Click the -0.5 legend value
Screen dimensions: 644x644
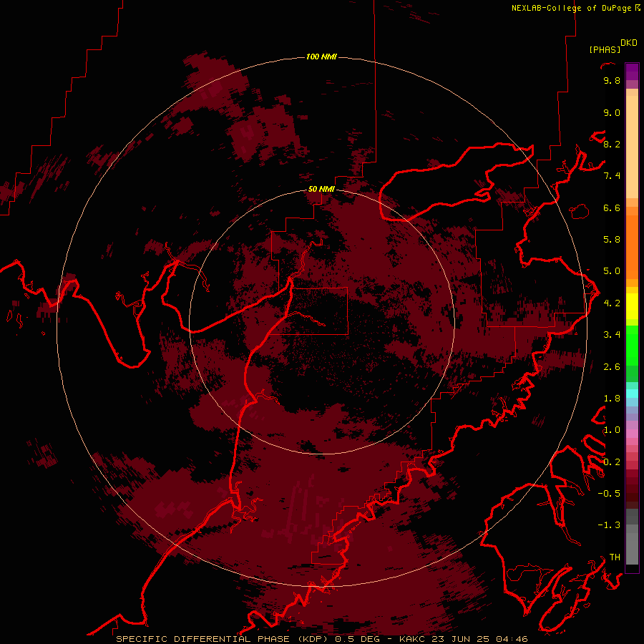[x=609, y=494]
